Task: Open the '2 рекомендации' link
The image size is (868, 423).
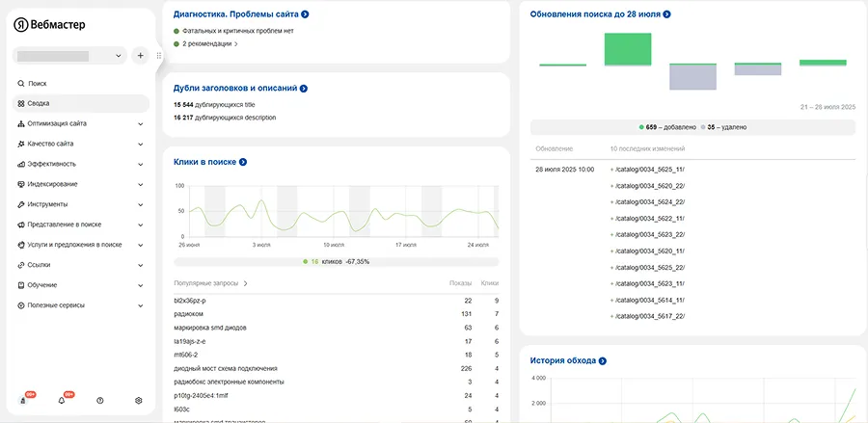Action: point(206,43)
